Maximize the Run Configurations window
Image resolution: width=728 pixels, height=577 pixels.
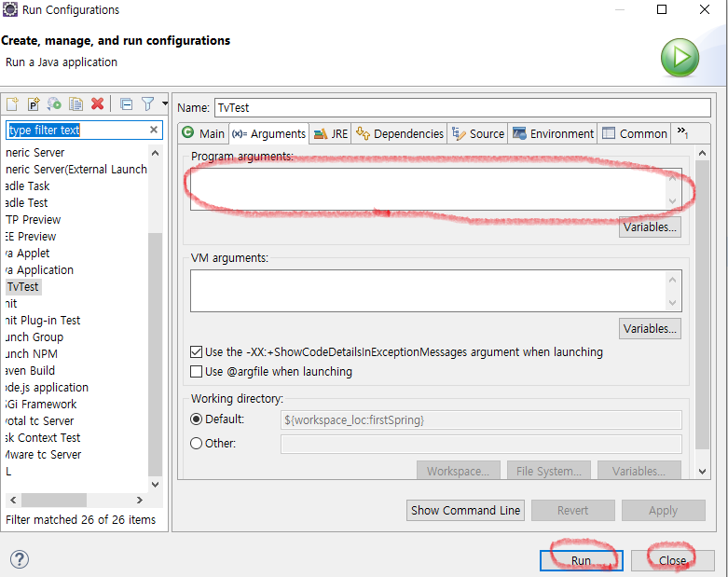pyautogui.click(x=662, y=9)
